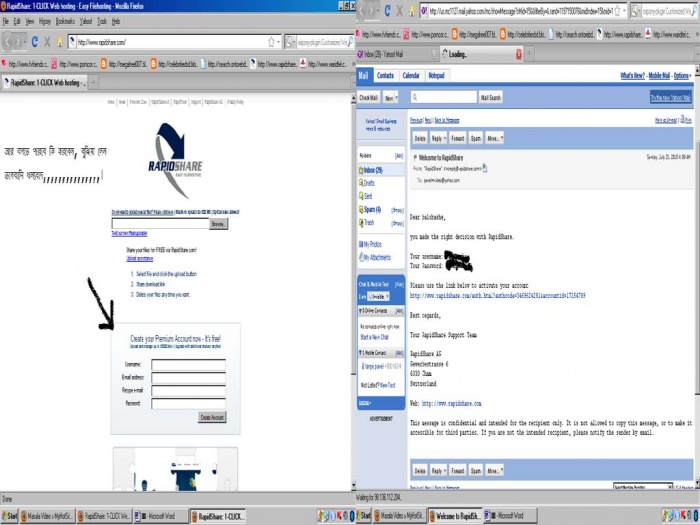This screenshot has height=525, width=700.
Task: Click What's New link in Yahoo Mail
Action: (x=633, y=76)
